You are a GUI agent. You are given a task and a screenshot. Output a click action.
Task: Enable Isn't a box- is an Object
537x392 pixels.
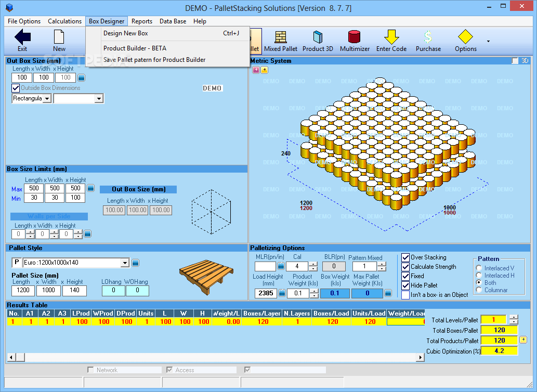405,295
